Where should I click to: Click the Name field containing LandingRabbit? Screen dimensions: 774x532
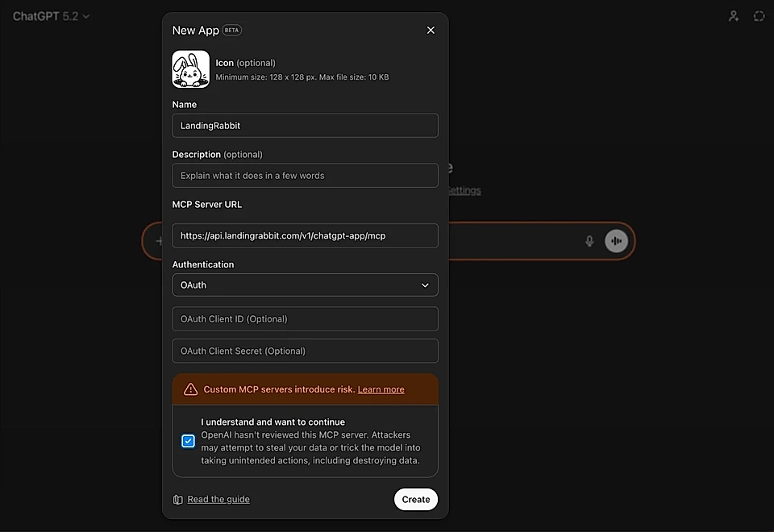tap(305, 126)
